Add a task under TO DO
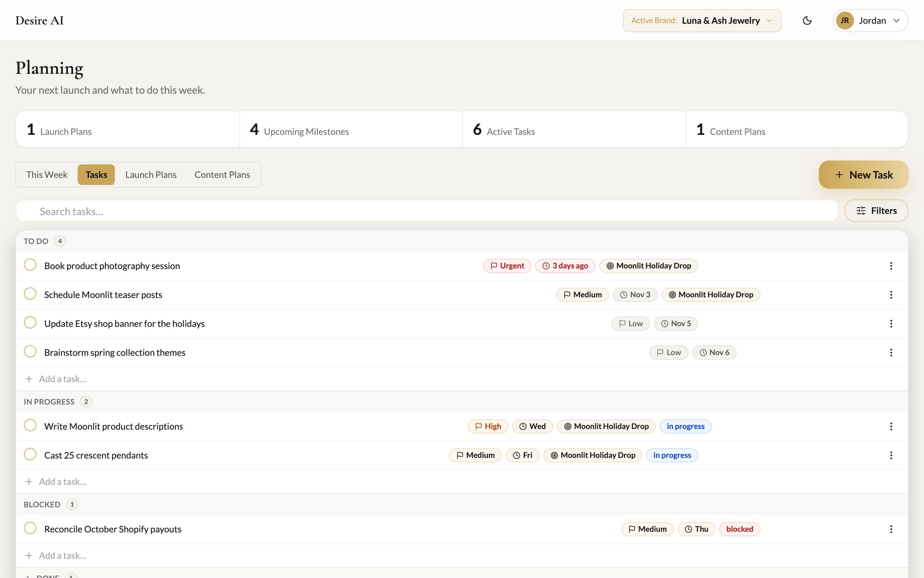924x578 pixels. (x=462, y=379)
